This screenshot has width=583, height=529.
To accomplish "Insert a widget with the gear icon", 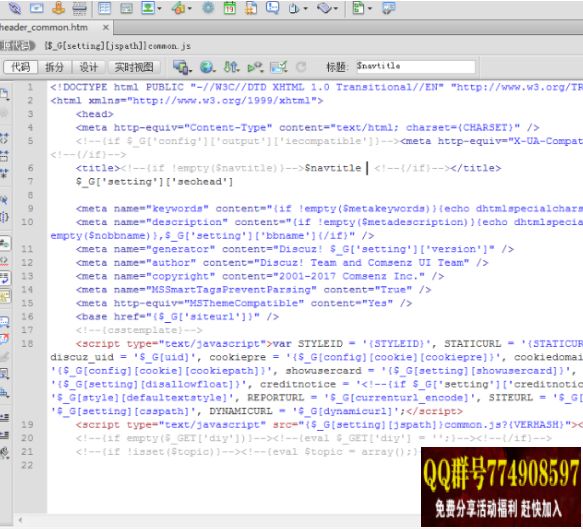I will tap(208, 7).
